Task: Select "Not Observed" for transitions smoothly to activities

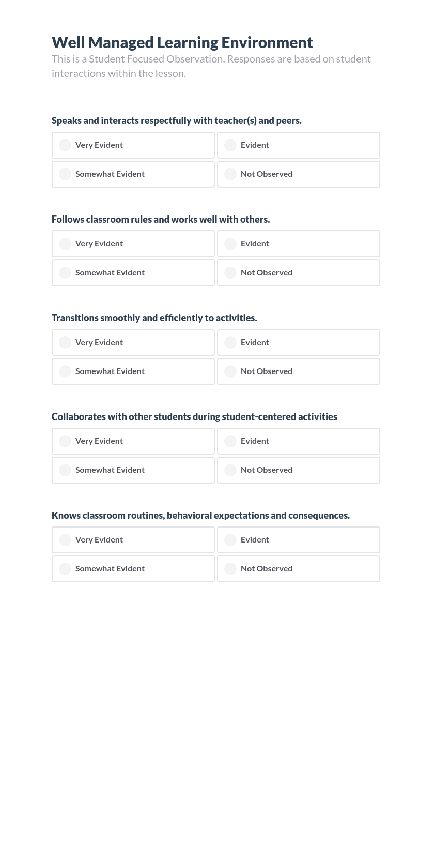Action: point(298,371)
